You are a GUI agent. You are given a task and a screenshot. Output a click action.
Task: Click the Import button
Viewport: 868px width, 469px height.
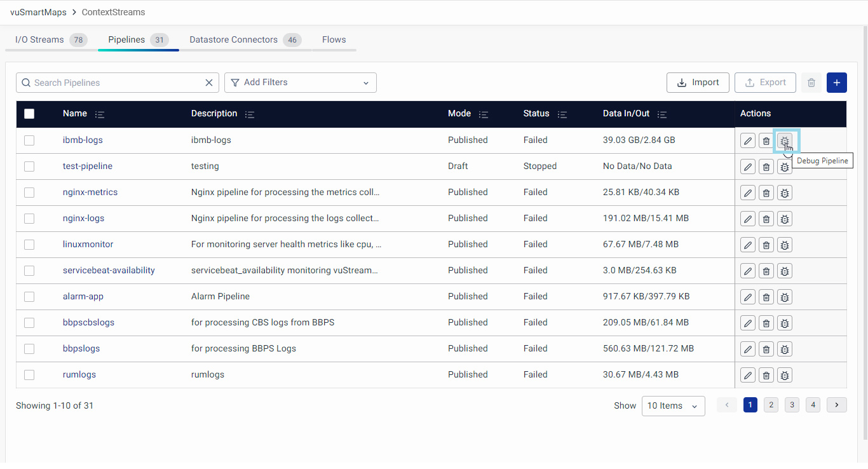click(698, 83)
